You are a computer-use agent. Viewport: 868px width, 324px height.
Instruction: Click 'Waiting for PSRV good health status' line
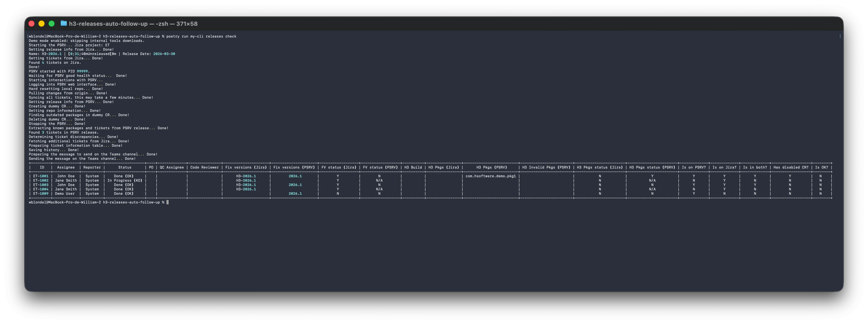[78, 76]
